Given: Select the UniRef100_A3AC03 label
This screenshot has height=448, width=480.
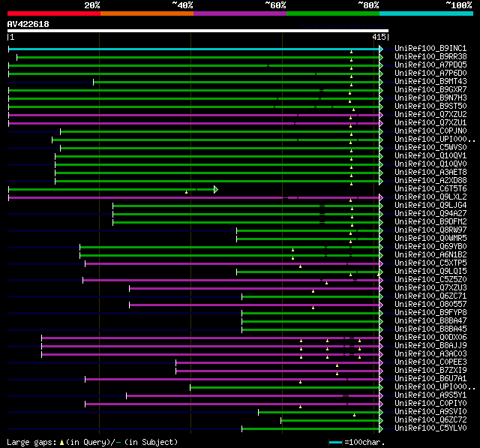Looking at the screenshot, I should tap(430, 354).
